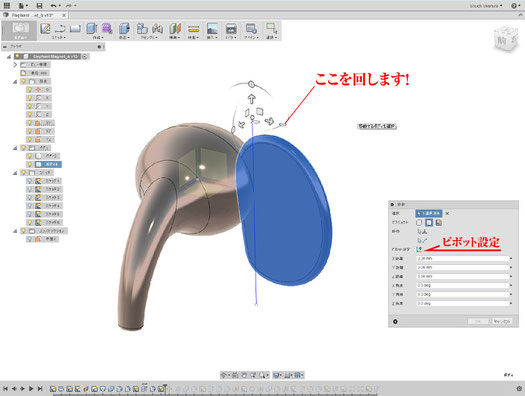This screenshot has height=396, width=525.
Task: Toggle the lightbulb on the root component
Action: 17,57
